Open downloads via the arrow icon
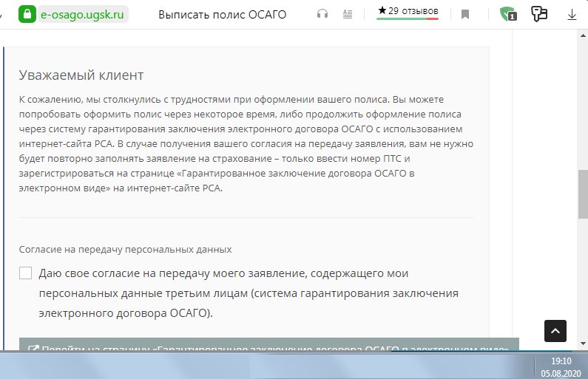This screenshot has height=379, width=588. coord(572,14)
